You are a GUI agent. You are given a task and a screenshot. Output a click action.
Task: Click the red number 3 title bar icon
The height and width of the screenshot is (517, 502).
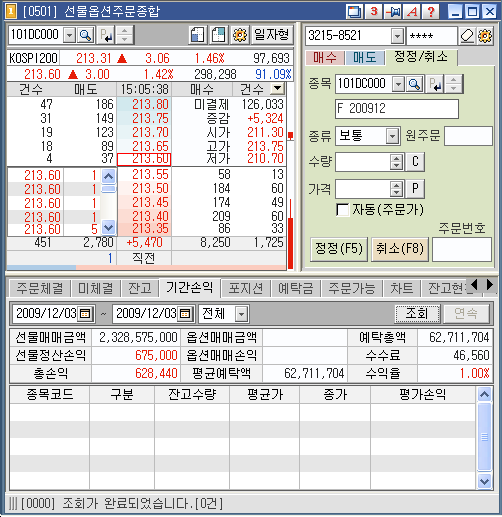tap(374, 12)
